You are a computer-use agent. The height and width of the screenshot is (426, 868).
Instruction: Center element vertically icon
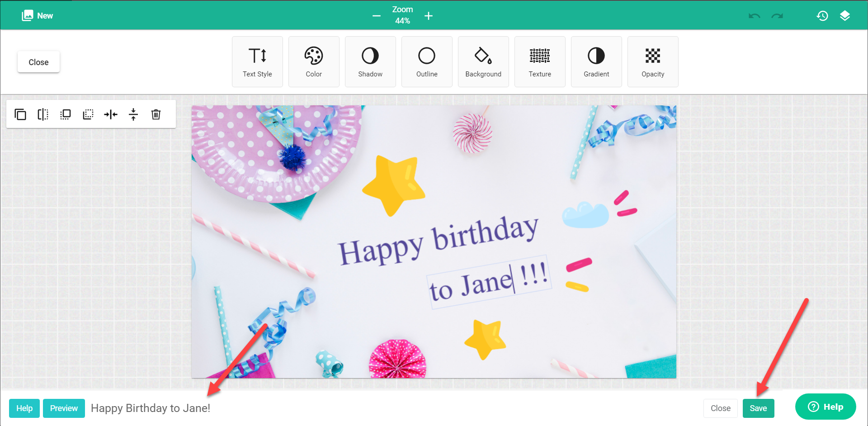(133, 114)
